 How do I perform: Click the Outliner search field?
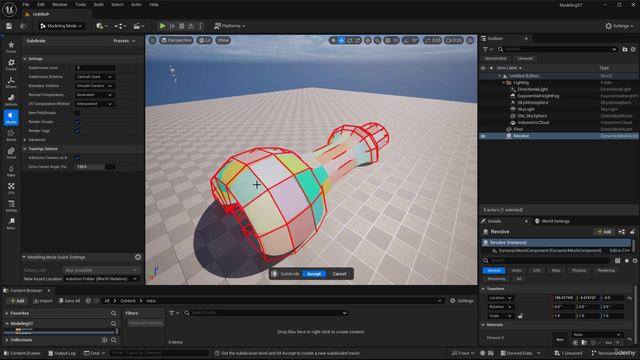557,49
